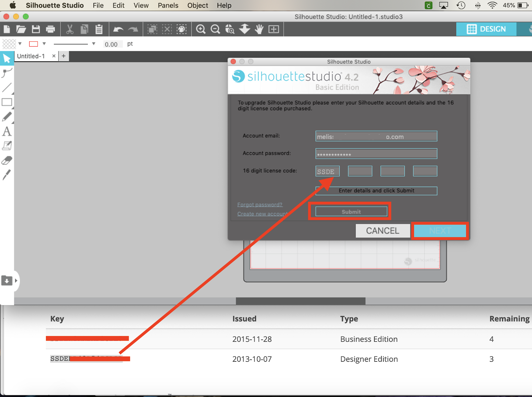Activate the Select arrow tool
532x397 pixels.
[x=7, y=59]
